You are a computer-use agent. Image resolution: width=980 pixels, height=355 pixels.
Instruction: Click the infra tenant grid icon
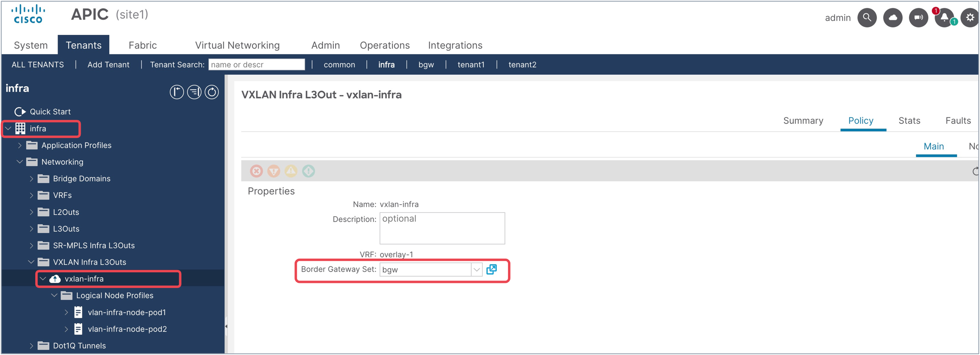(20, 129)
